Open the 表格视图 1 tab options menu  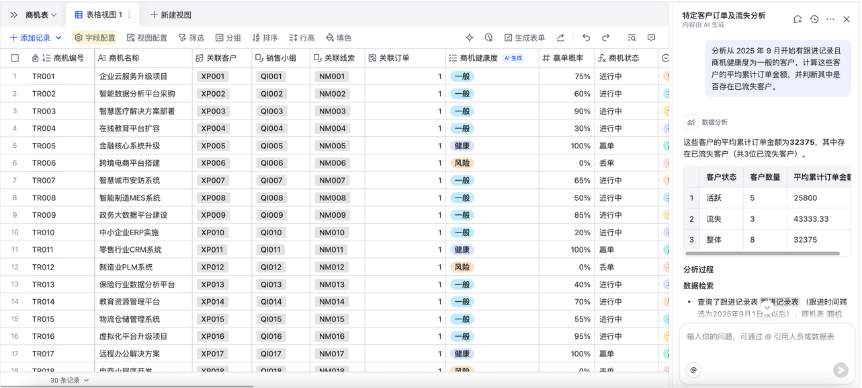pyautogui.click(x=130, y=15)
